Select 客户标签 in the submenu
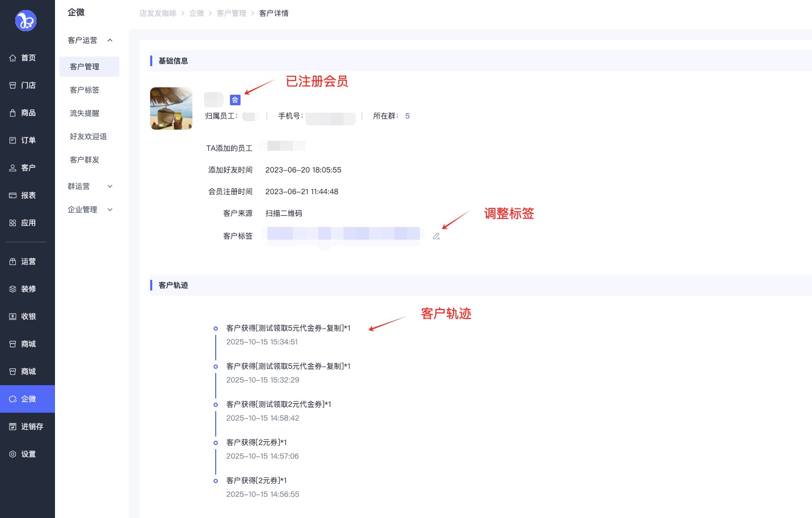This screenshot has width=812, height=518. [x=85, y=90]
